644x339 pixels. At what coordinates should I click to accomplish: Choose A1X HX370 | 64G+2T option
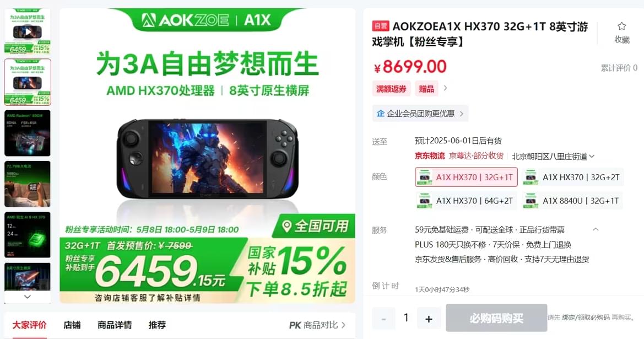(x=466, y=201)
